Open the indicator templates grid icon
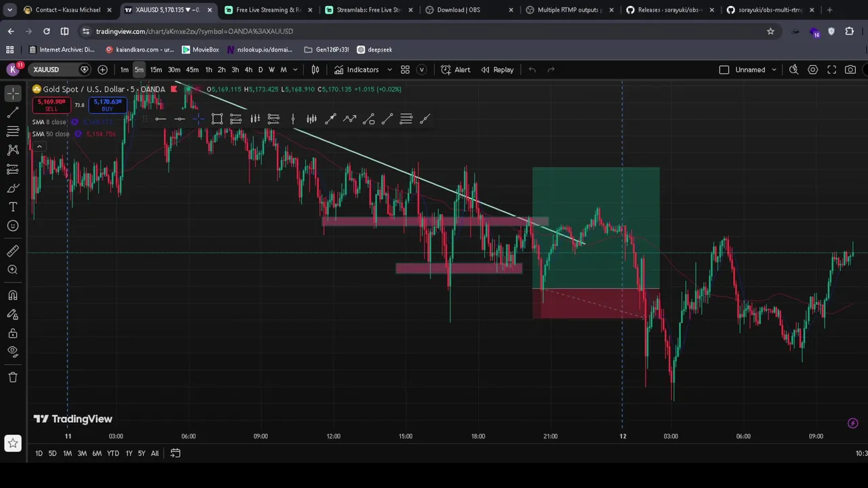 [405, 70]
